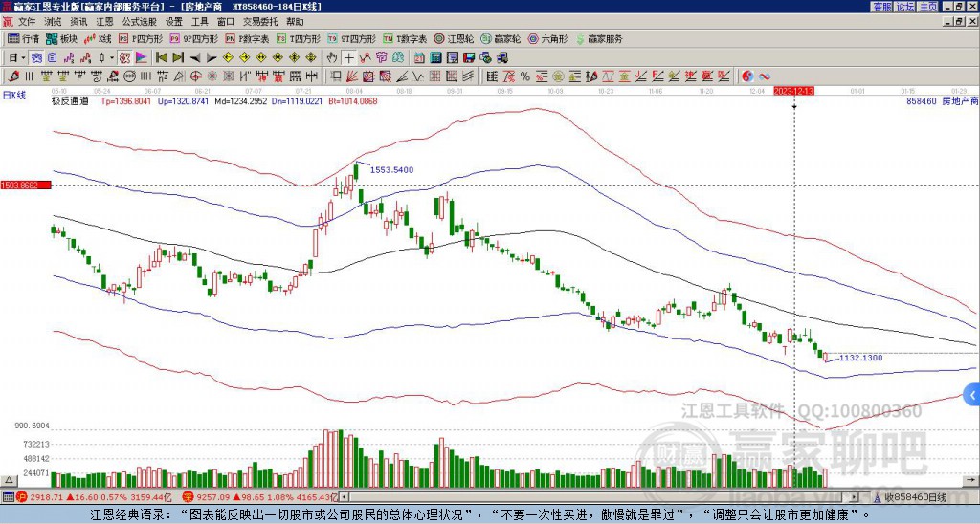This screenshot has width=980, height=524.
Task: Open the 江恩轮 Gann wheel
Action: pyautogui.click(x=455, y=39)
